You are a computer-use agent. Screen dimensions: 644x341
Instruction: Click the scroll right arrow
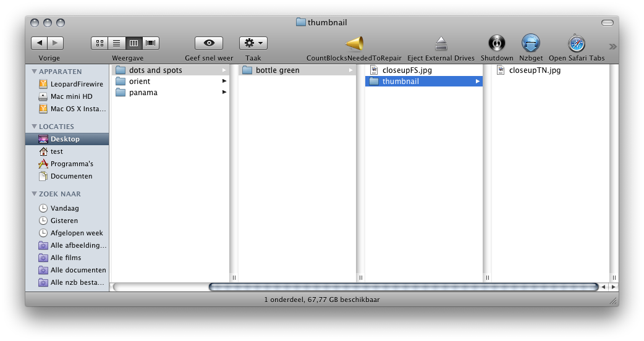pos(613,287)
